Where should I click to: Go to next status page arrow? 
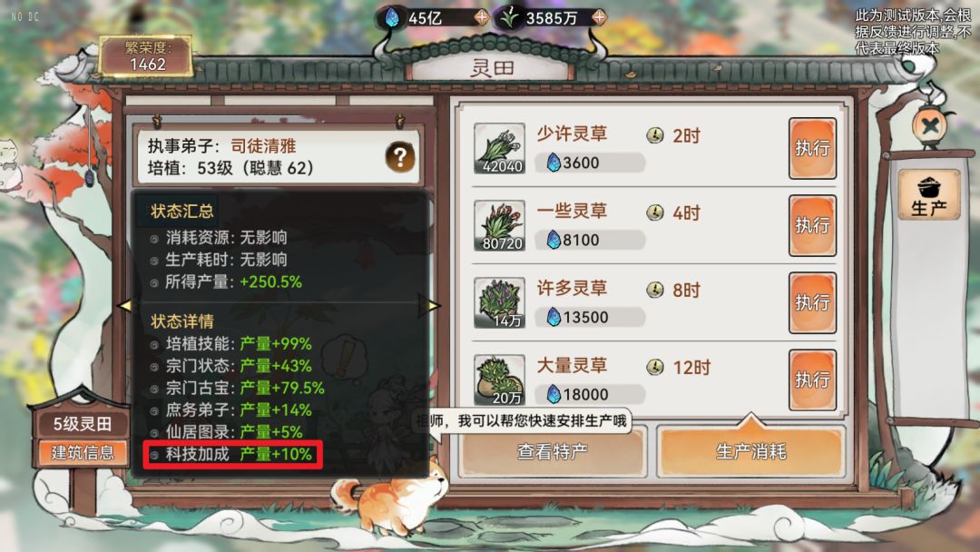coord(430,305)
